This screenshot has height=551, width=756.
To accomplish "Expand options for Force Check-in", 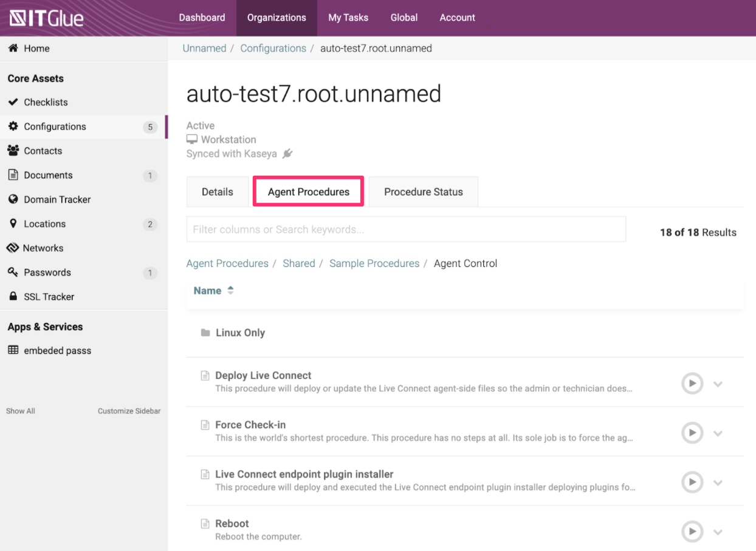I will [x=718, y=434].
